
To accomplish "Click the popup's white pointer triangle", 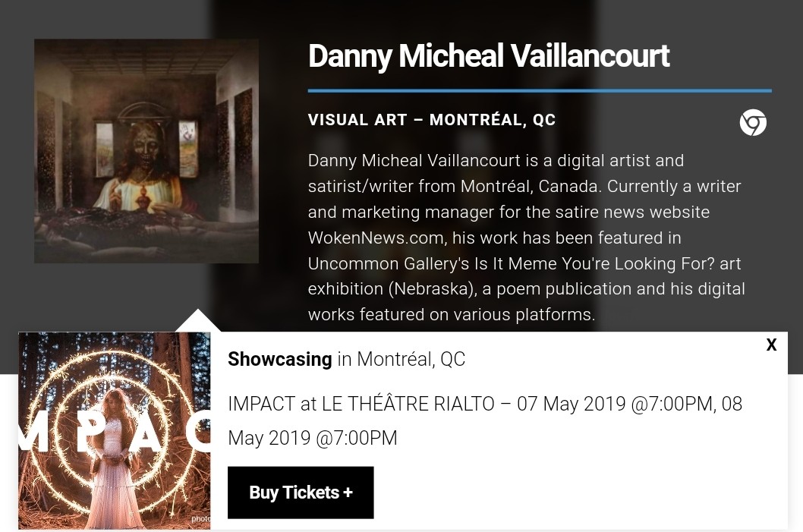I will click(197, 320).
